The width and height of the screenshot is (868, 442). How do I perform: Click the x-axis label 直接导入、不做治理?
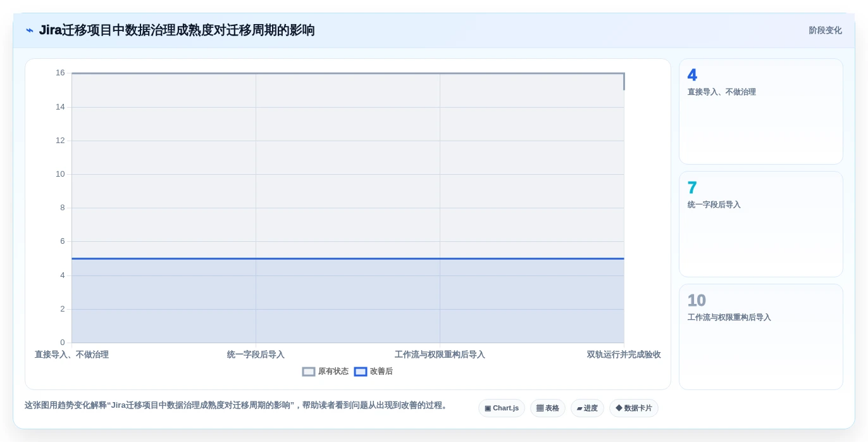71,355
